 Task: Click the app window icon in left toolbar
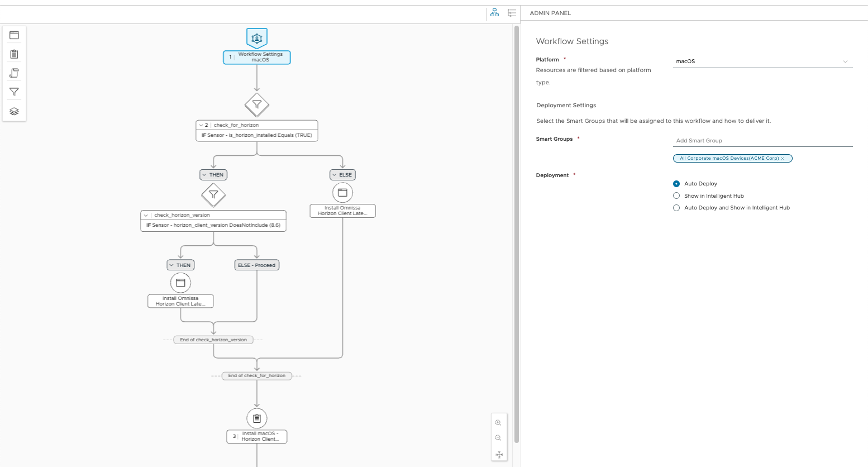[x=15, y=35]
